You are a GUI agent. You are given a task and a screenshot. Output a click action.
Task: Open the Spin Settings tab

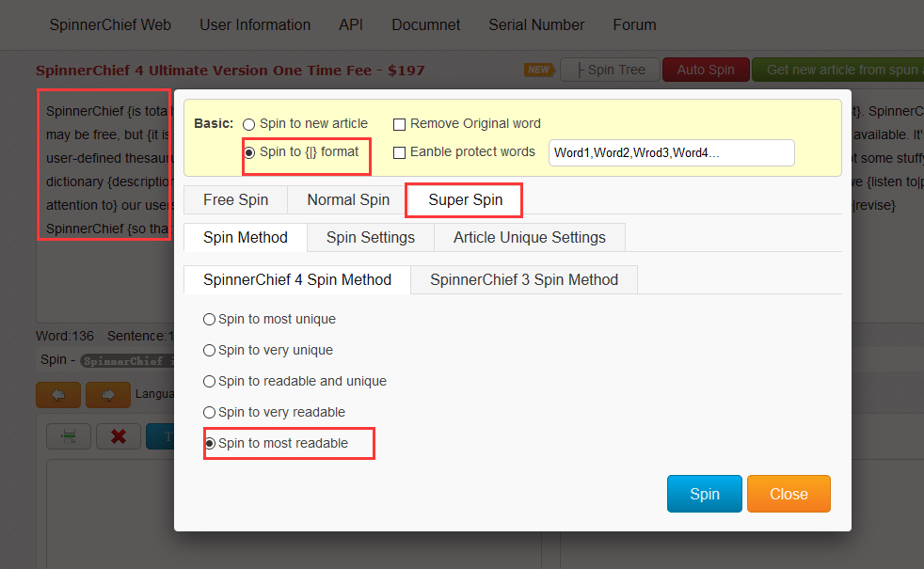(x=371, y=237)
